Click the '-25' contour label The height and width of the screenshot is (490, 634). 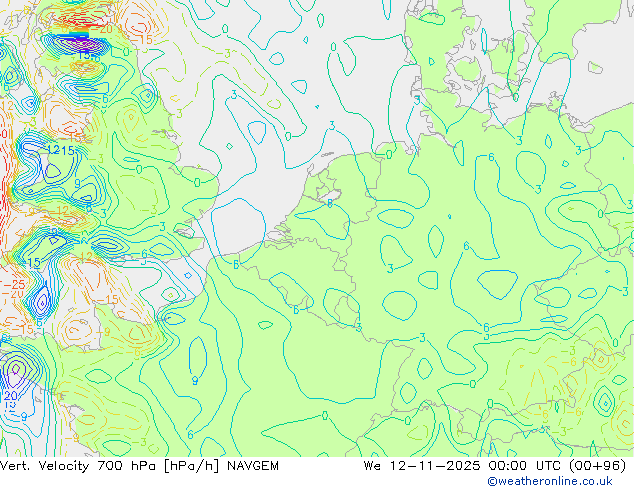15,285
